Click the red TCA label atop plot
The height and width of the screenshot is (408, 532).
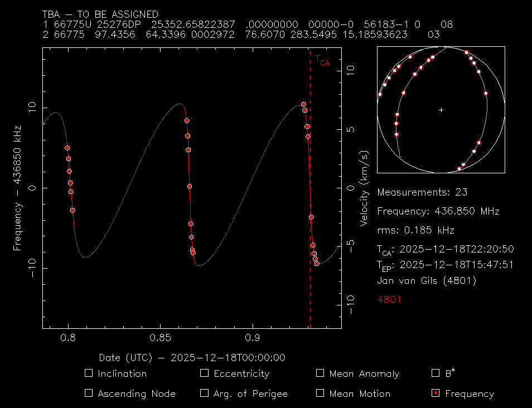pyautogui.click(x=322, y=60)
